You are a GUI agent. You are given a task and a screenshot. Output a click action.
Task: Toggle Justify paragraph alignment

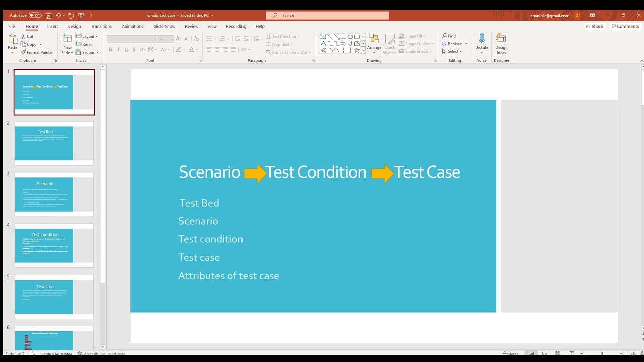[233, 49]
